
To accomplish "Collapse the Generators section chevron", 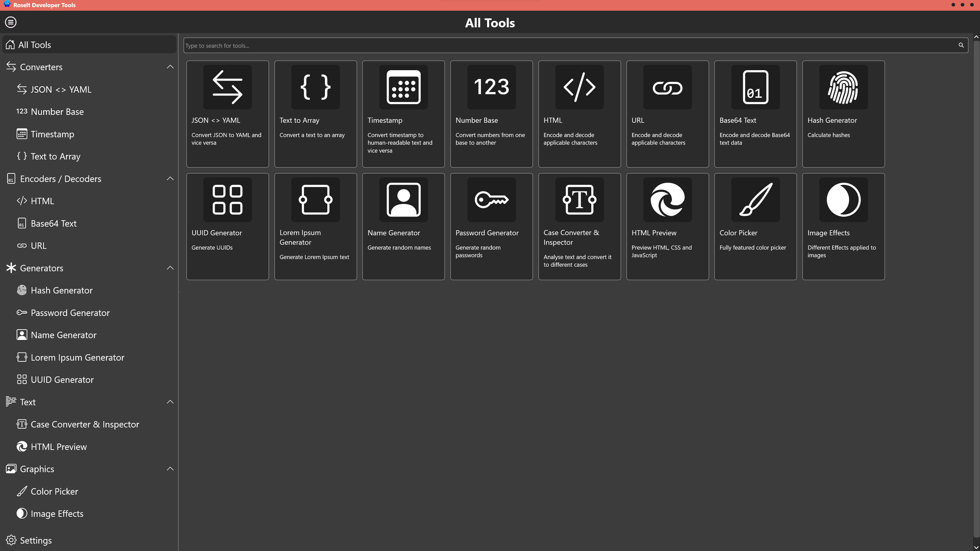I will 170,268.
